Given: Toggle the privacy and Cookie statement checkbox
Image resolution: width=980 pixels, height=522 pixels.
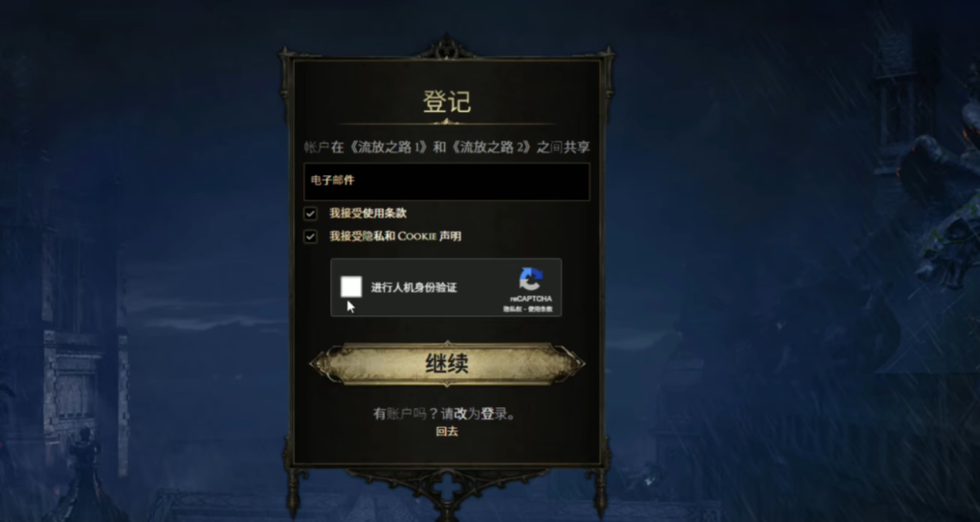Looking at the screenshot, I should (311, 237).
